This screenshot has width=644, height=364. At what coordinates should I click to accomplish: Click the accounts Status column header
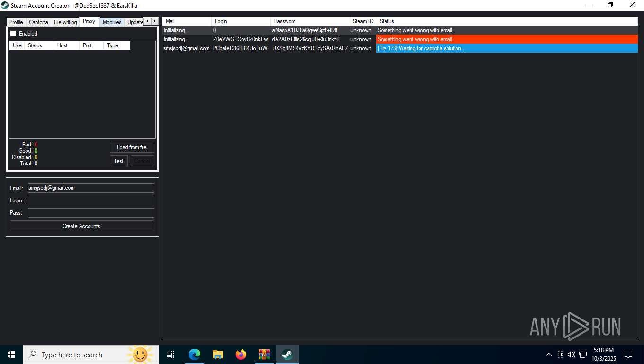(507, 21)
